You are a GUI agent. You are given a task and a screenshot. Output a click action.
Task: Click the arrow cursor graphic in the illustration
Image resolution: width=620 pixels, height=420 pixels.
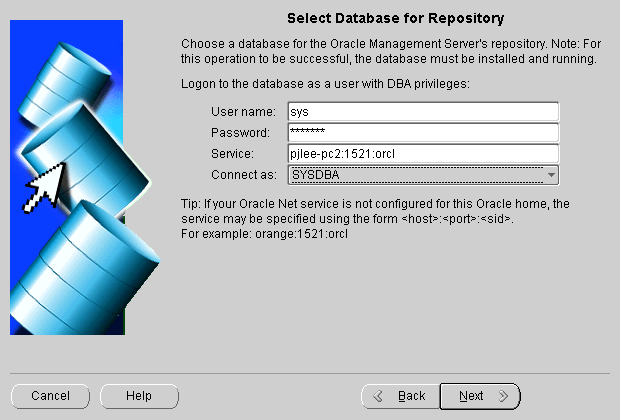(x=41, y=188)
